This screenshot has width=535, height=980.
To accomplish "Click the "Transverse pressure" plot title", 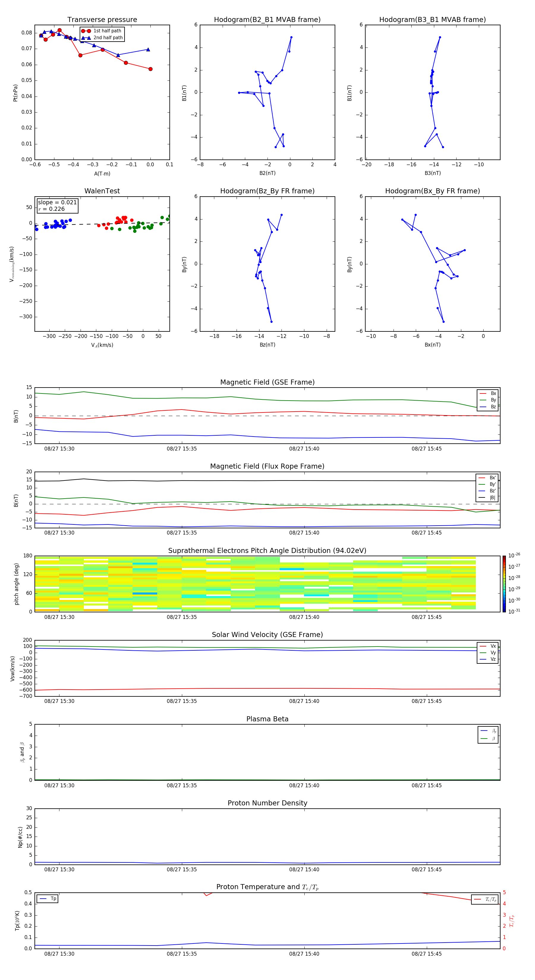I will point(102,20).
